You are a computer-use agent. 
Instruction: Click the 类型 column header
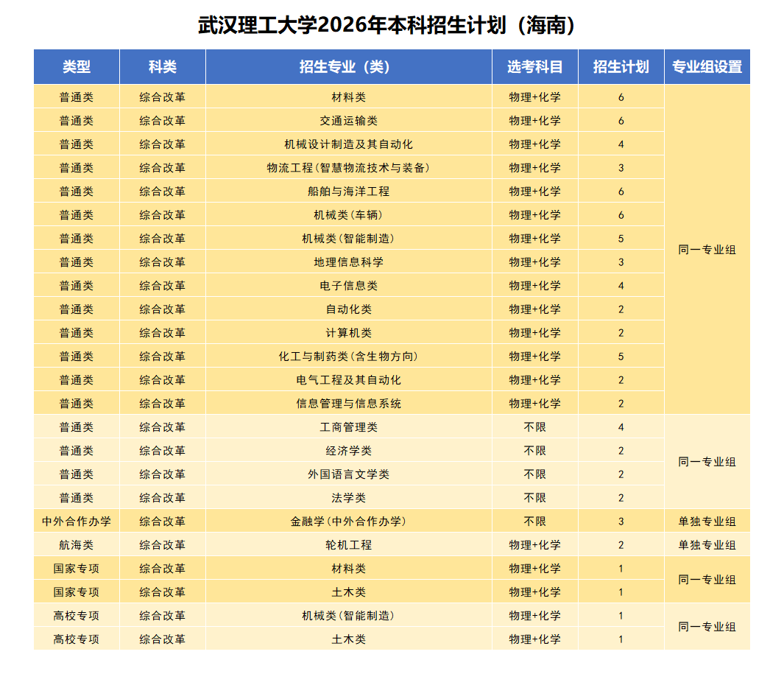pos(77,66)
